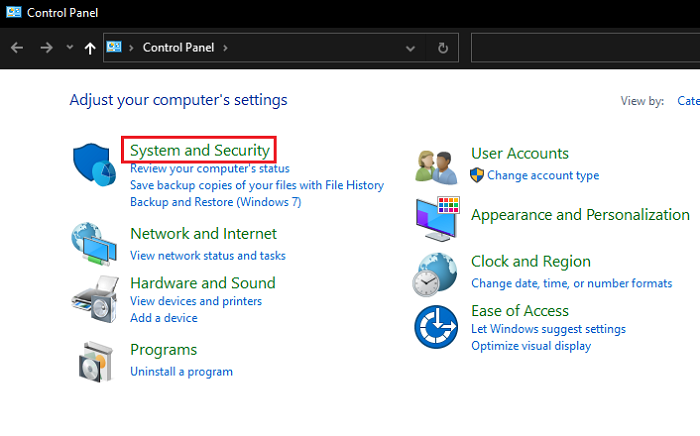The height and width of the screenshot is (436, 700).
Task: Open the recent locations dropdown arrow
Action: (69, 48)
